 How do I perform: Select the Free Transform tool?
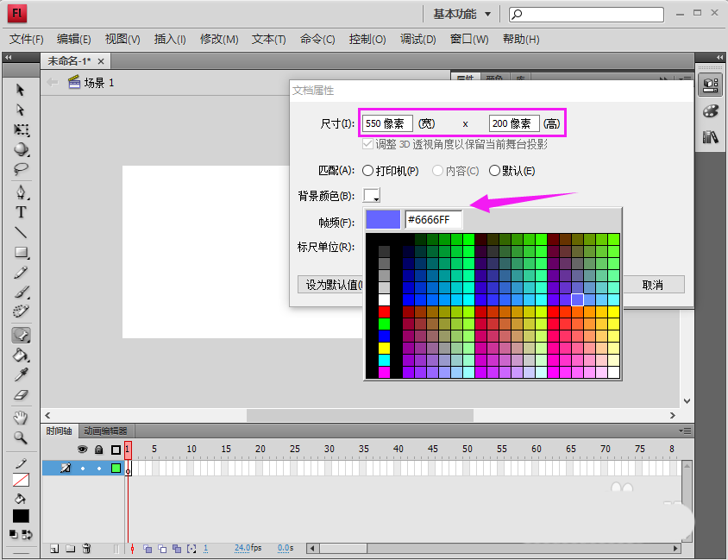[x=22, y=129]
